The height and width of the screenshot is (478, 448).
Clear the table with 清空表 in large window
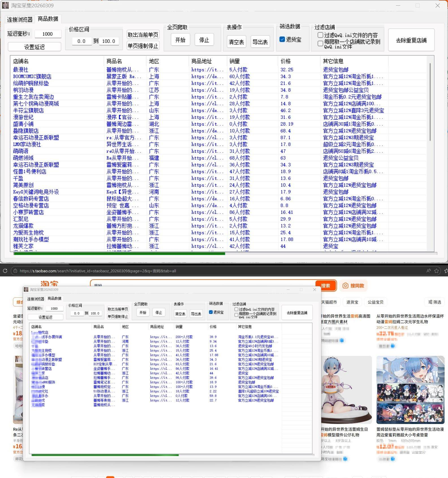point(236,42)
